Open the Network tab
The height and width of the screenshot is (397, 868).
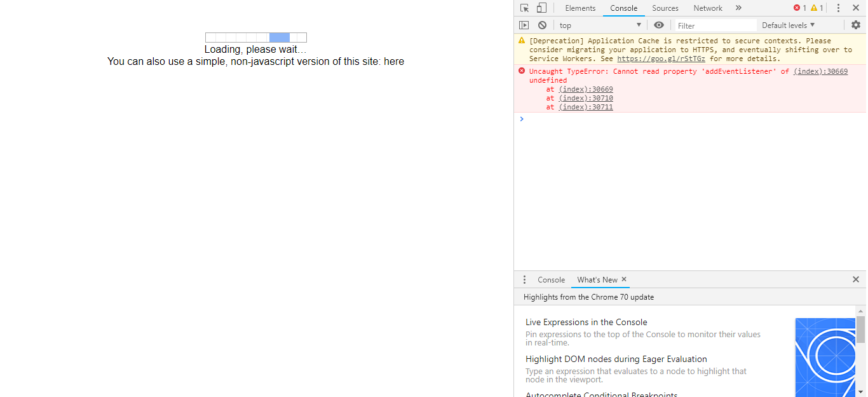click(708, 8)
